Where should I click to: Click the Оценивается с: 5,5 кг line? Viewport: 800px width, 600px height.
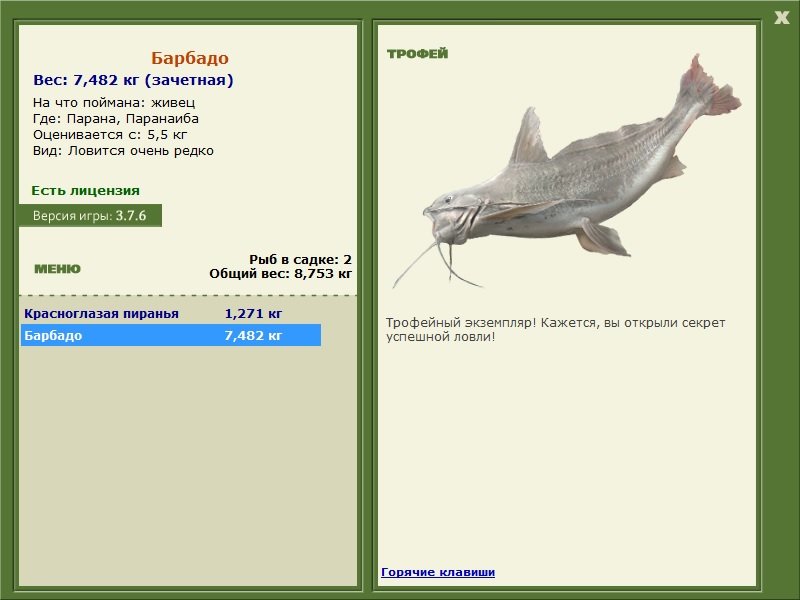pos(110,135)
